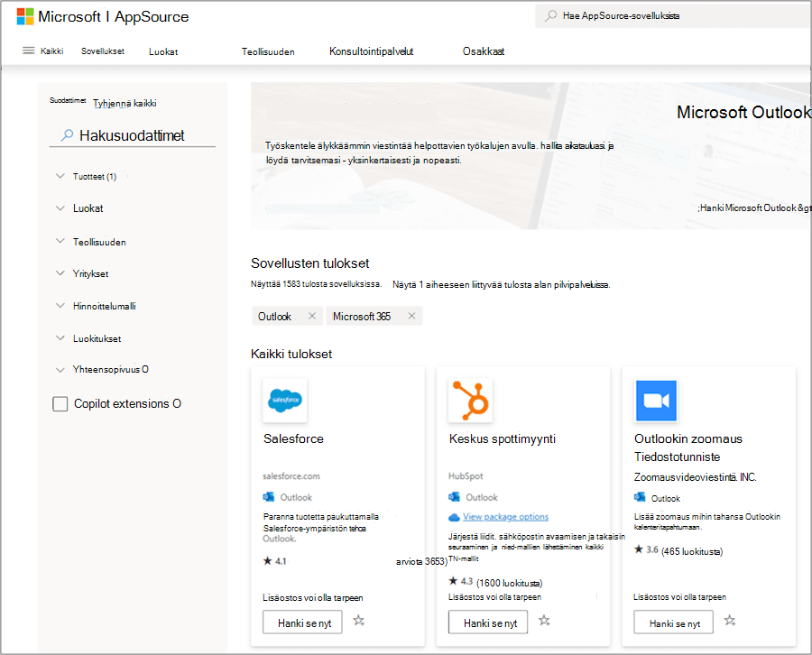The image size is (812, 655).
Task: Click the Outlook product icon on the HubSpot card
Action: [x=454, y=497]
